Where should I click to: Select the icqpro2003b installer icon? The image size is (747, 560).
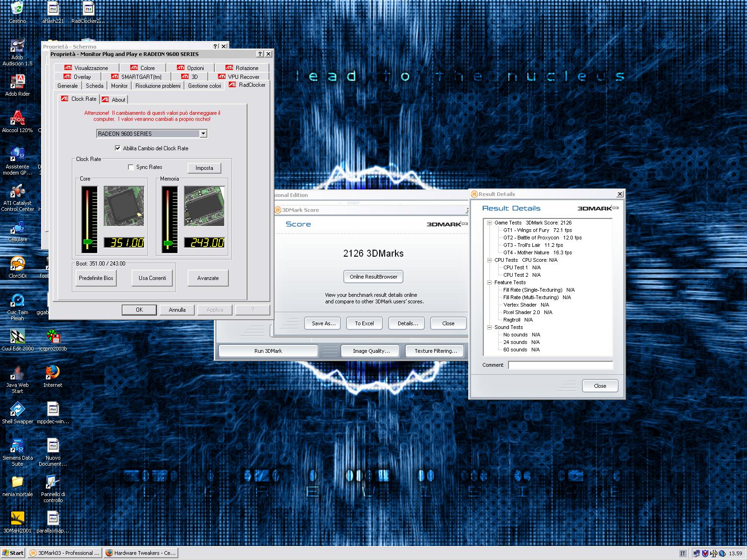tap(53, 336)
